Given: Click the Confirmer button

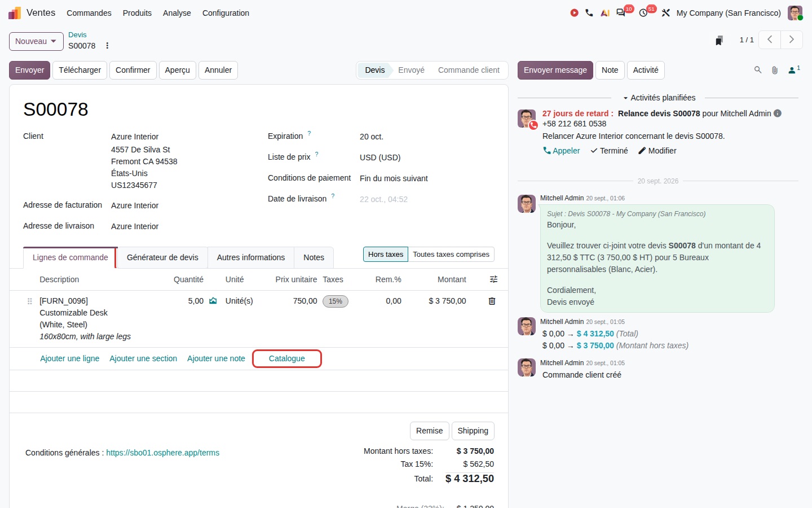Looking at the screenshot, I should pyautogui.click(x=133, y=70).
